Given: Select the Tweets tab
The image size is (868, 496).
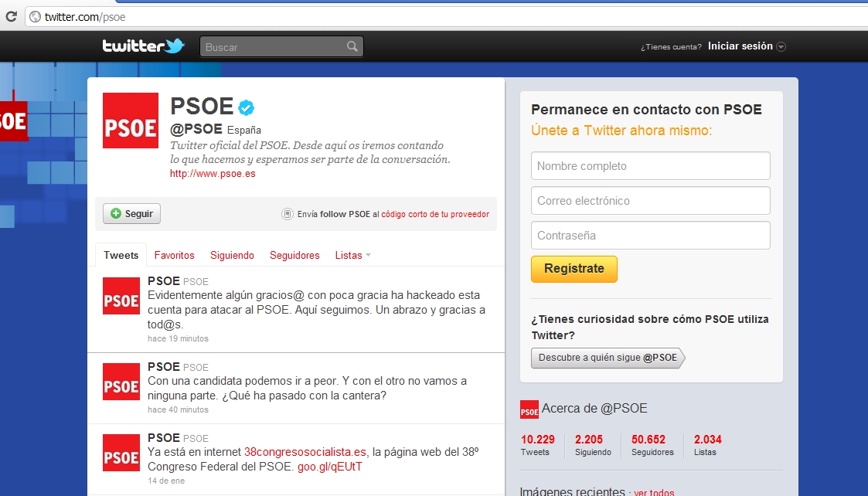Looking at the screenshot, I should click(x=121, y=255).
